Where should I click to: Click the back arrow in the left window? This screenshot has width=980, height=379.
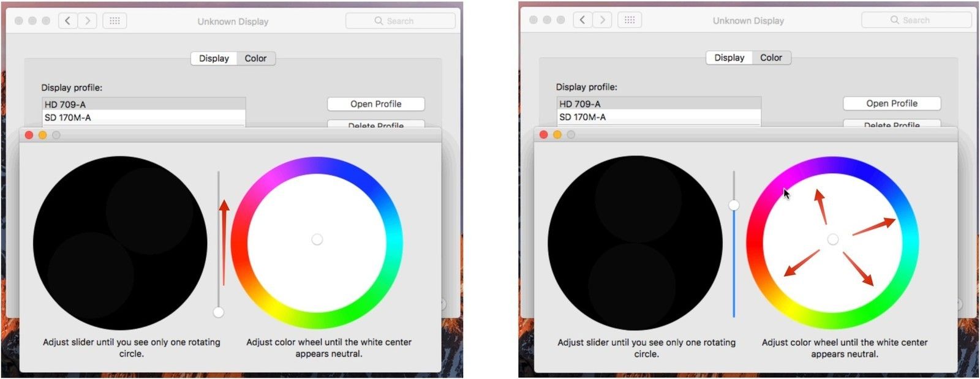click(x=68, y=21)
